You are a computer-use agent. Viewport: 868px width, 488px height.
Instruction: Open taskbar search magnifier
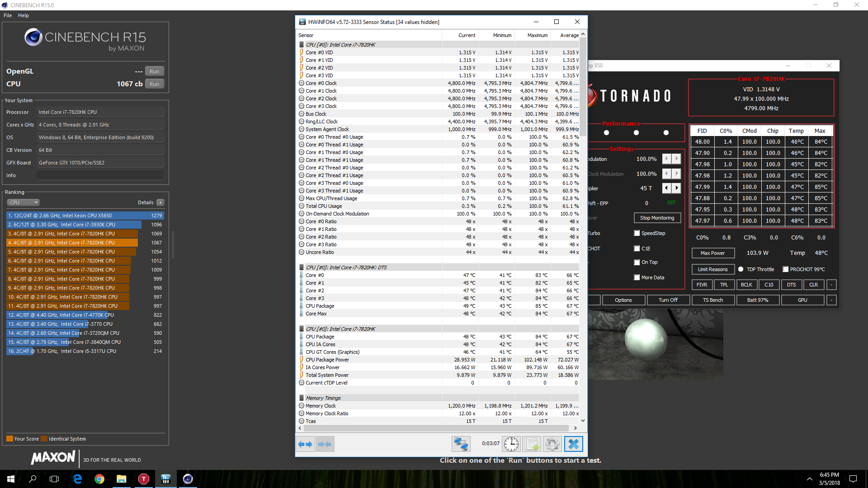33,479
